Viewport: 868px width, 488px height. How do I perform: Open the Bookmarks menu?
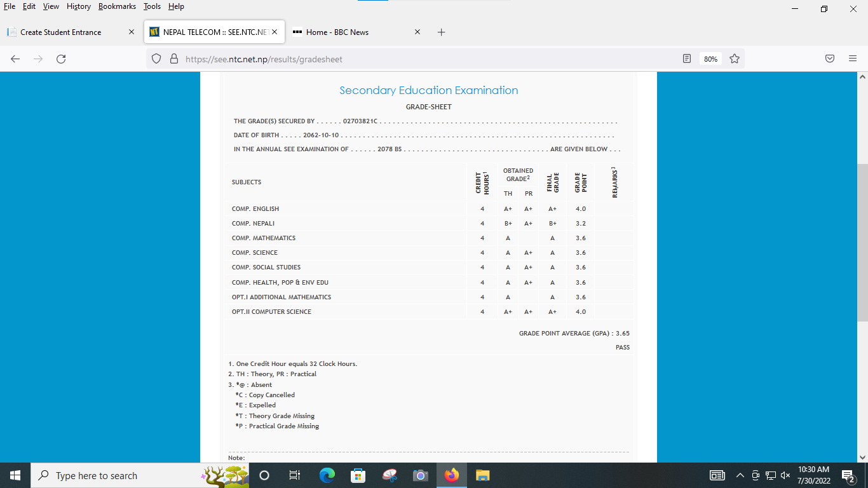point(117,6)
